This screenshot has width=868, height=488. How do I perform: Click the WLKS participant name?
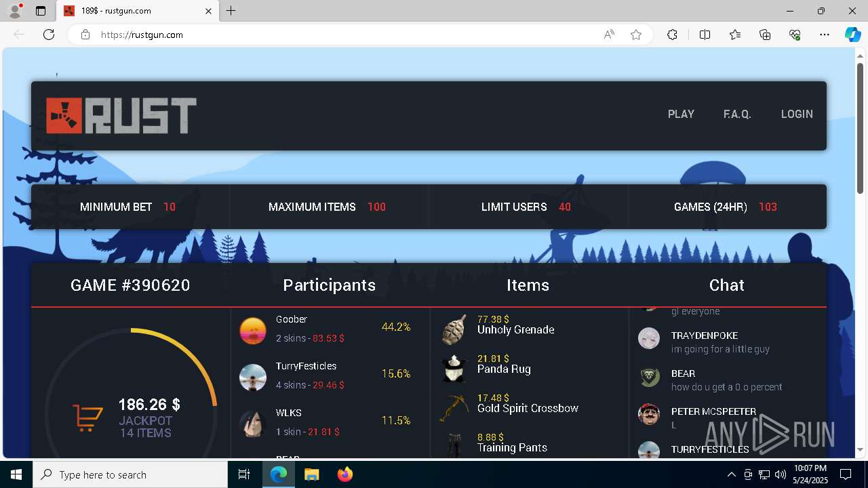[x=289, y=413]
